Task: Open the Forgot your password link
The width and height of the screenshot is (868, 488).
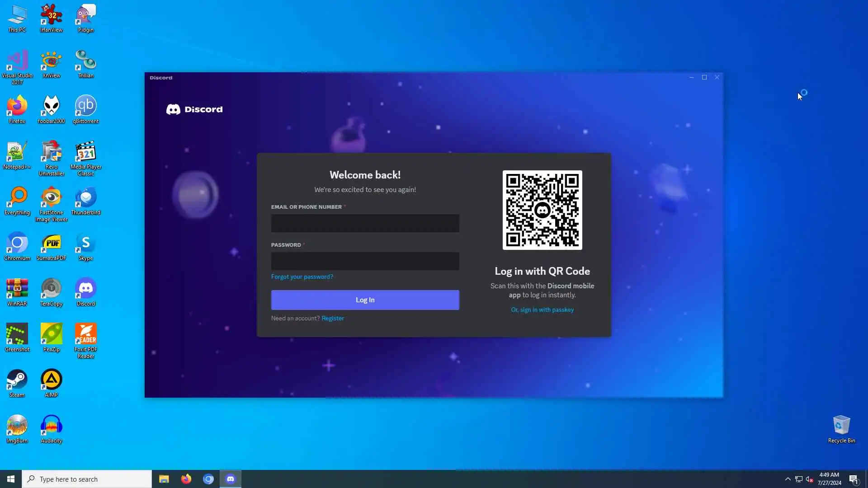Action: pyautogui.click(x=302, y=277)
